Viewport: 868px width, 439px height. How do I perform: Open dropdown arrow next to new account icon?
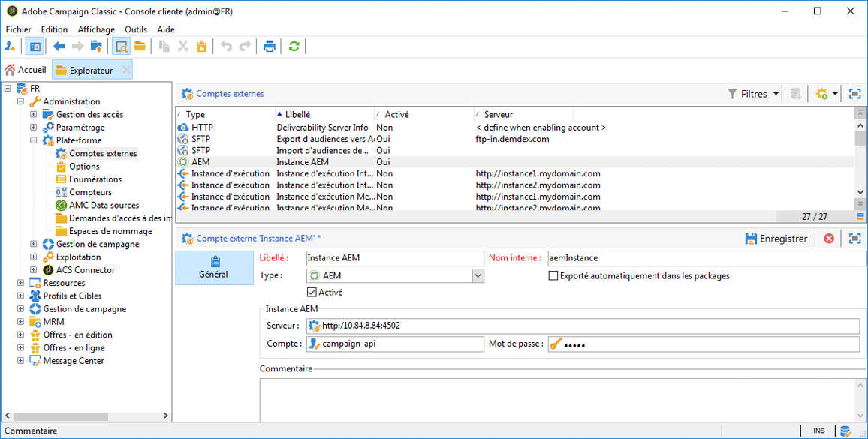tap(834, 94)
